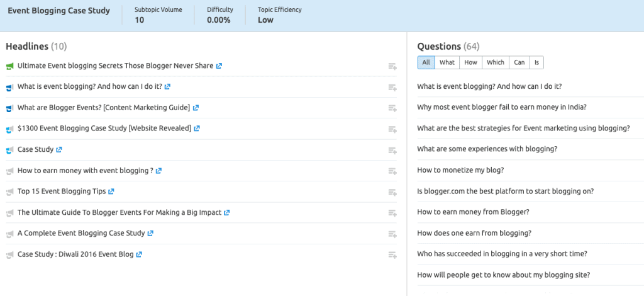
Task: Open 'The Ultimate Guide To Blogger Events' headline
Action: point(119,212)
